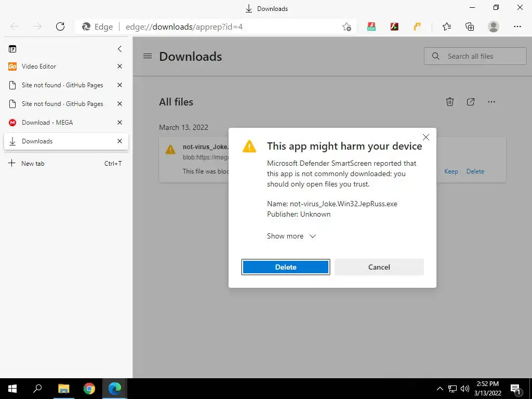532x399 pixels.
Task: Open the Collections icon
Action: 470,26
